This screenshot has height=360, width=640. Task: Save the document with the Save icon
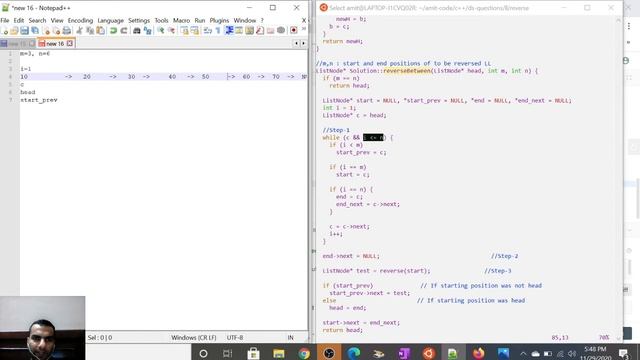(24, 31)
